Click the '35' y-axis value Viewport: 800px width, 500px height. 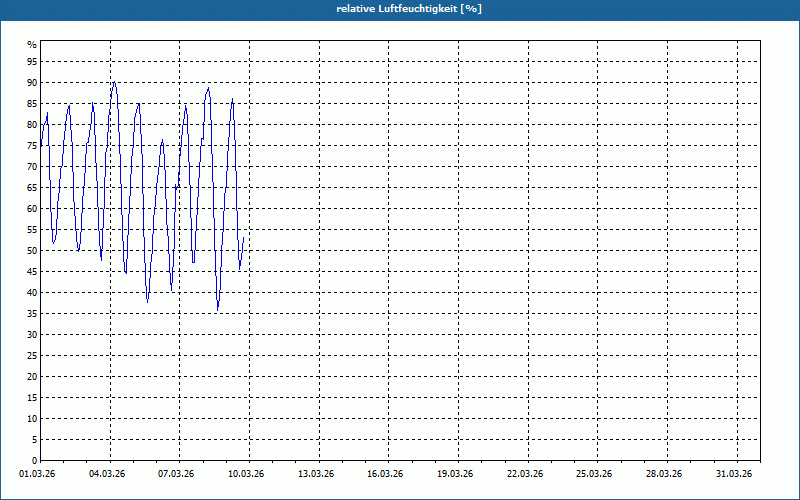[x=32, y=314]
